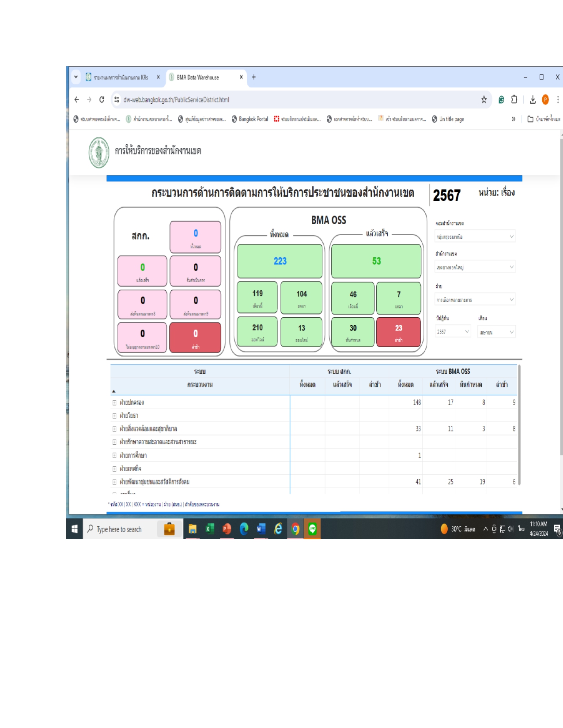
Task: Open the browser extensions puzzle icon
Action: pyautogui.click(x=514, y=100)
